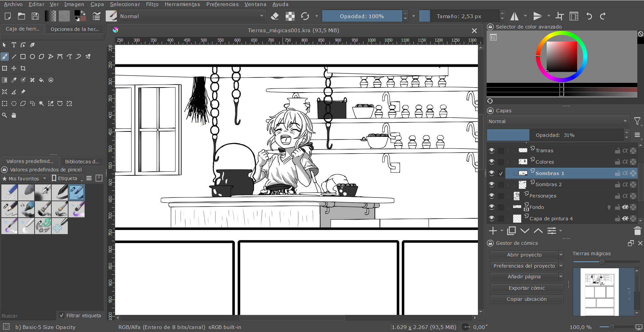
Task: Select the Zoom magnifier tool
Action: pos(5,115)
